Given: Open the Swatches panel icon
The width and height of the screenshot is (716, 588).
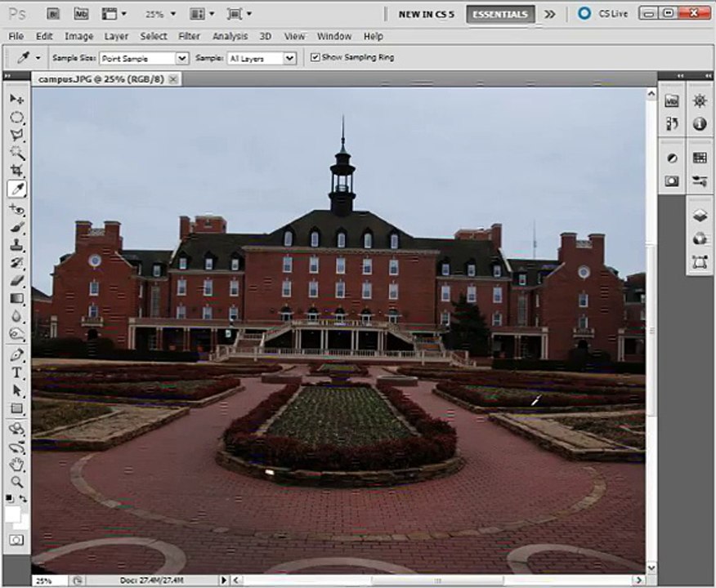Looking at the screenshot, I should click(700, 158).
